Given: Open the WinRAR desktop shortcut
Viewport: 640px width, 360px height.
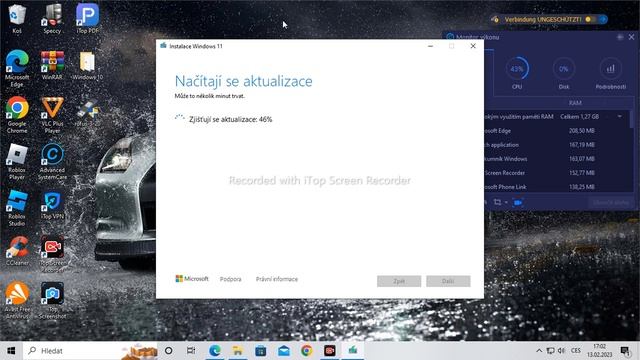Looking at the screenshot, I should click(x=52, y=64).
